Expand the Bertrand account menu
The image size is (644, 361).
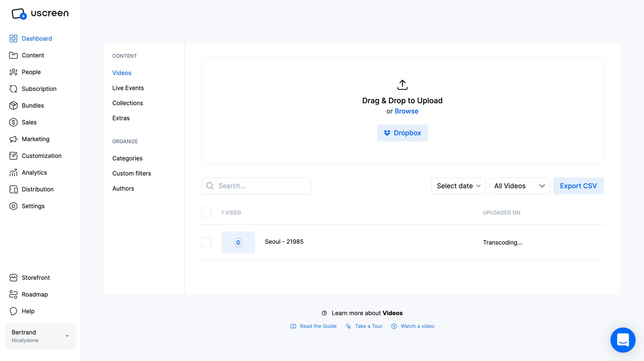(40, 336)
